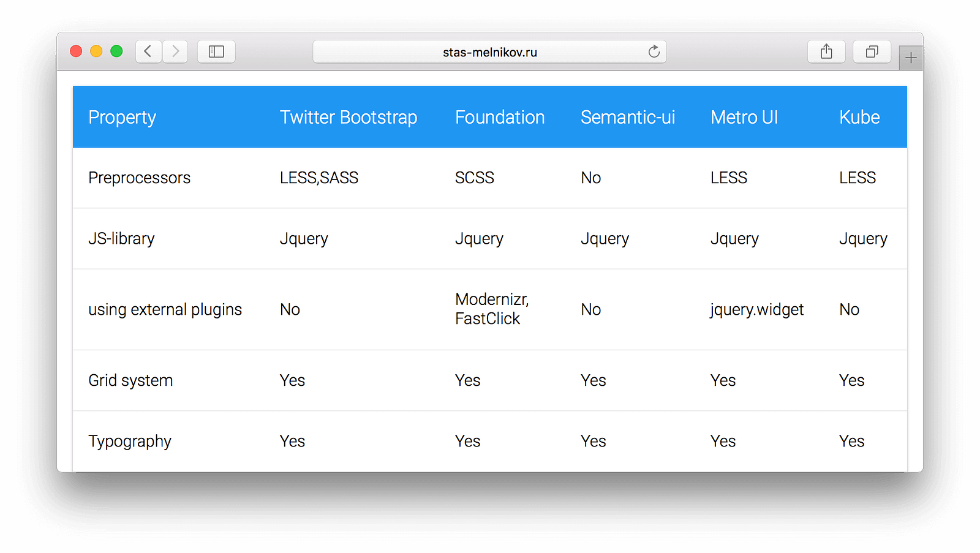Select the Foundation column header

(500, 117)
